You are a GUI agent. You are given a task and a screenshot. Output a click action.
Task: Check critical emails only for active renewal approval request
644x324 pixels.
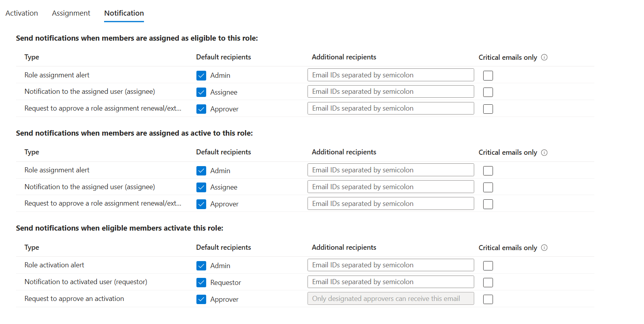[488, 204]
